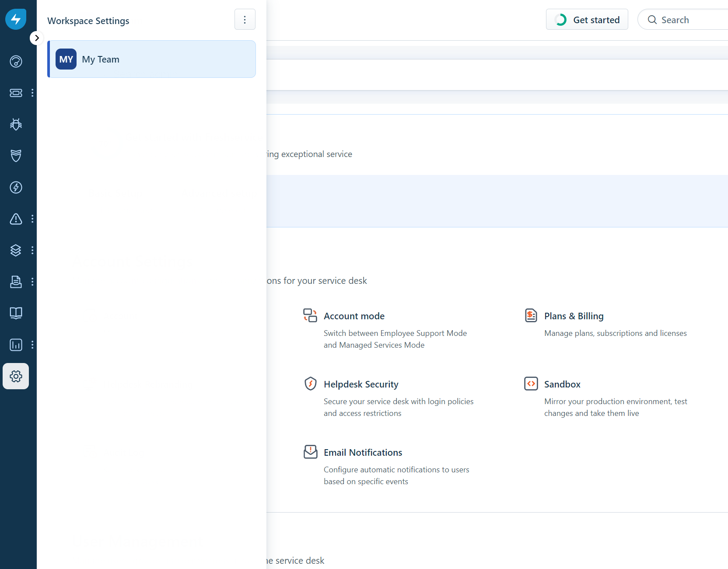The width and height of the screenshot is (728, 569).
Task: Open the Changes shield icon in sidebar
Action: (16, 156)
